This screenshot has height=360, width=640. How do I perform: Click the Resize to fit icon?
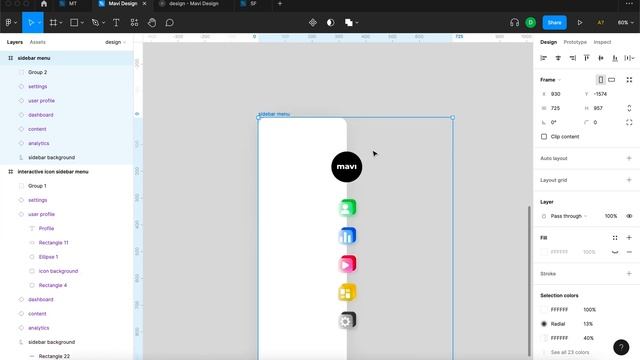[629, 80]
